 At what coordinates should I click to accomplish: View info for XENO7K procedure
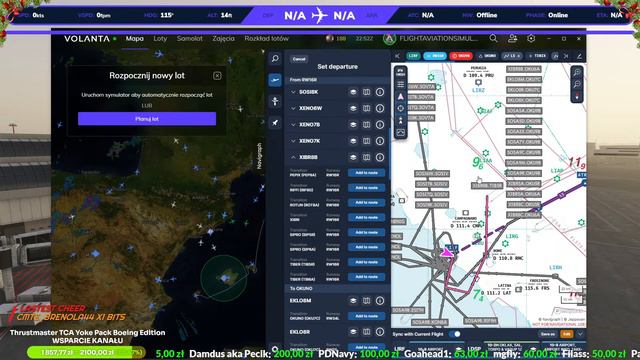pyautogui.click(x=380, y=141)
